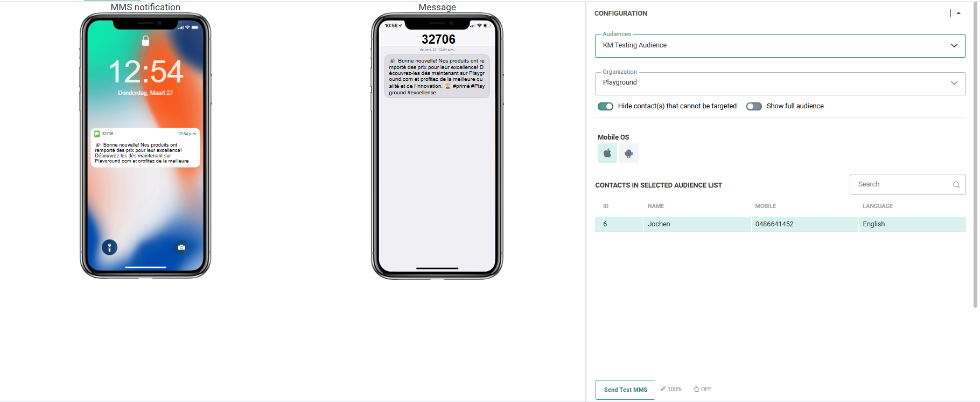Tap the MMS notification banner on lock screen

click(x=145, y=147)
